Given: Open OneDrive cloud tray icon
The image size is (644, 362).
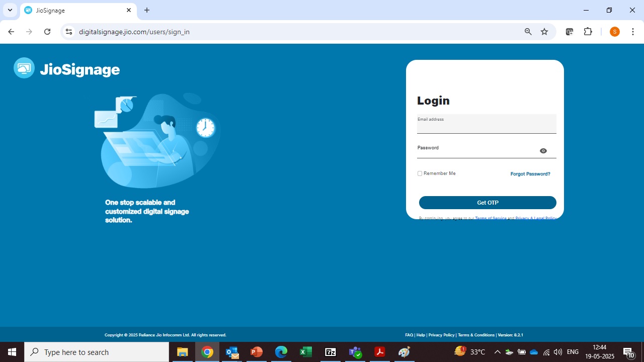Looking at the screenshot, I should 534,352.
